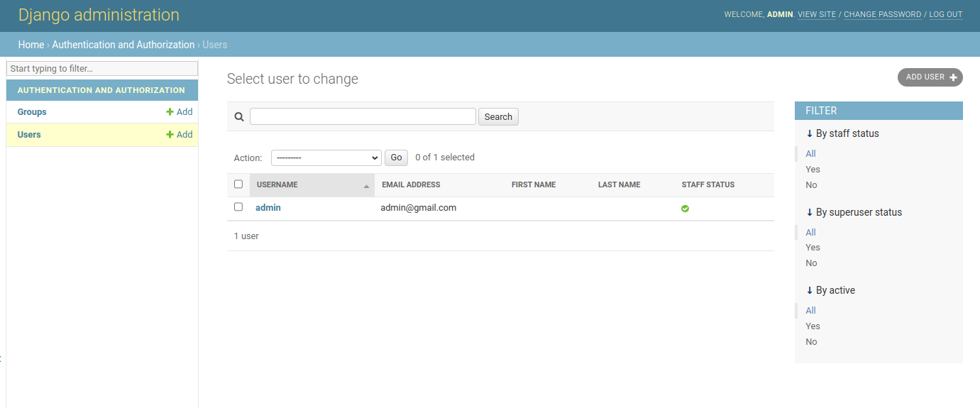Click the '1 user' count text
980x408 pixels.
pos(246,236)
